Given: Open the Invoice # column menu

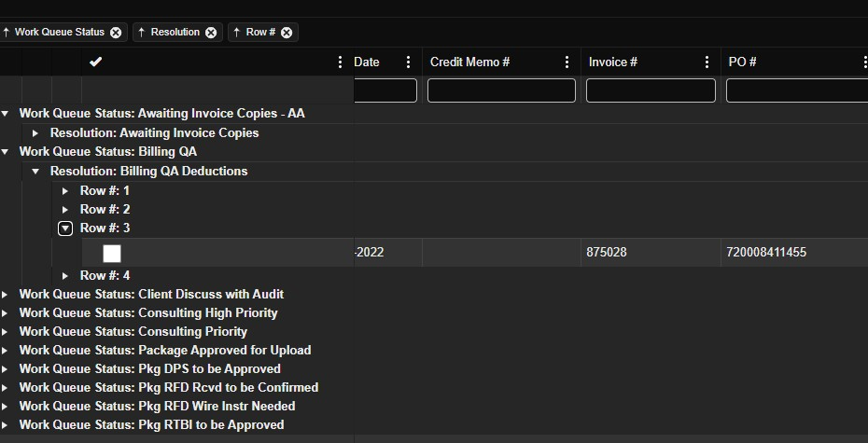Looking at the screenshot, I should pos(707,62).
